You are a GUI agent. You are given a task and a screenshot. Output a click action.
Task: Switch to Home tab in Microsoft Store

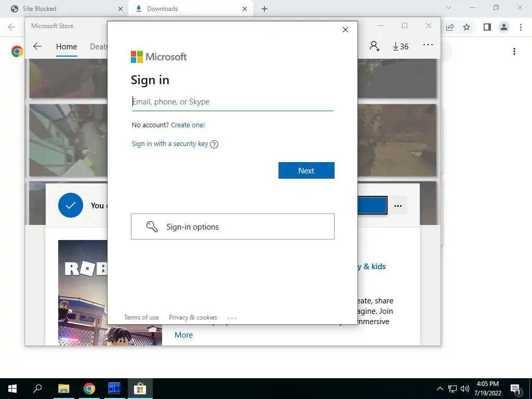point(66,46)
